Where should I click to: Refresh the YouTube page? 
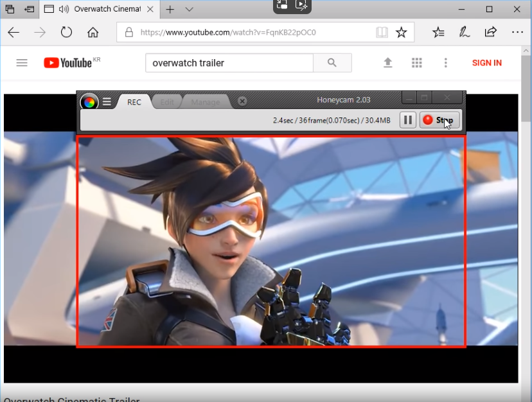[x=66, y=33]
